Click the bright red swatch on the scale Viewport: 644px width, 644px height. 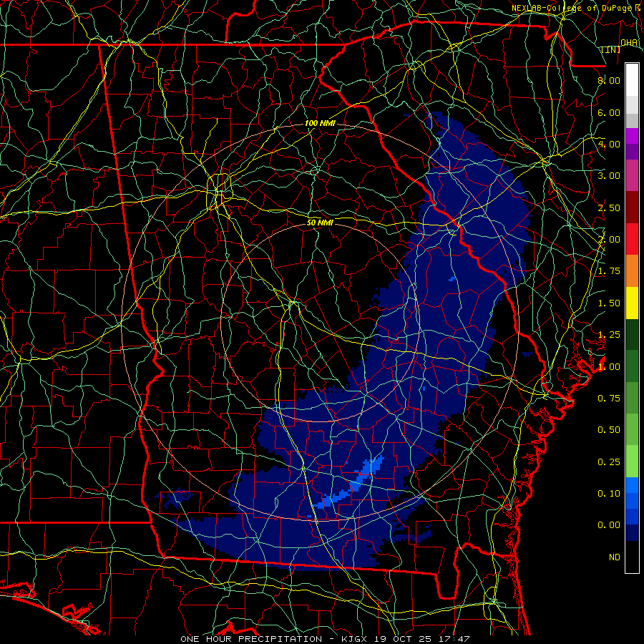[632, 239]
